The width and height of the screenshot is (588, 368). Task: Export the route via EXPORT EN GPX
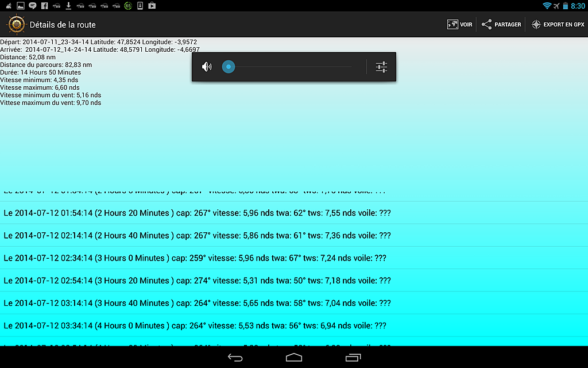558,24
